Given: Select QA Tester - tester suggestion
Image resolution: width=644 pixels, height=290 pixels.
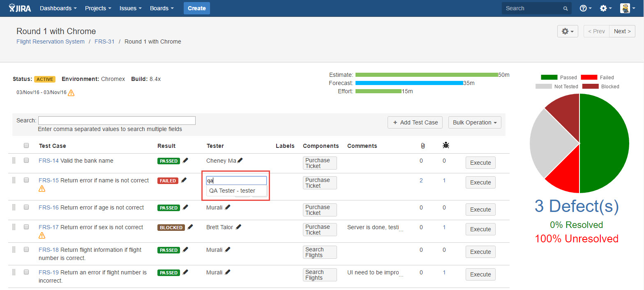Looking at the screenshot, I should tap(236, 191).
